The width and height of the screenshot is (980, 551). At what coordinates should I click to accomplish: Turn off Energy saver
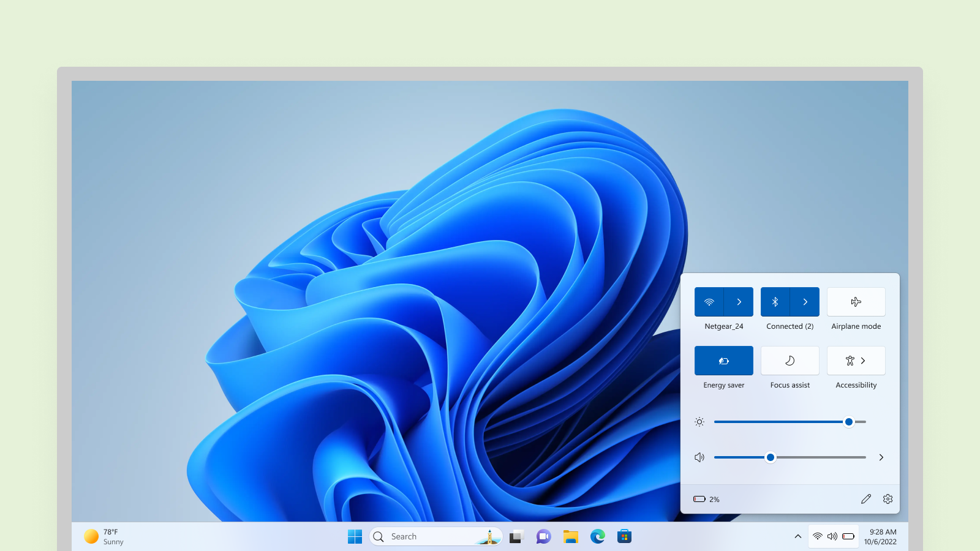[x=723, y=361]
